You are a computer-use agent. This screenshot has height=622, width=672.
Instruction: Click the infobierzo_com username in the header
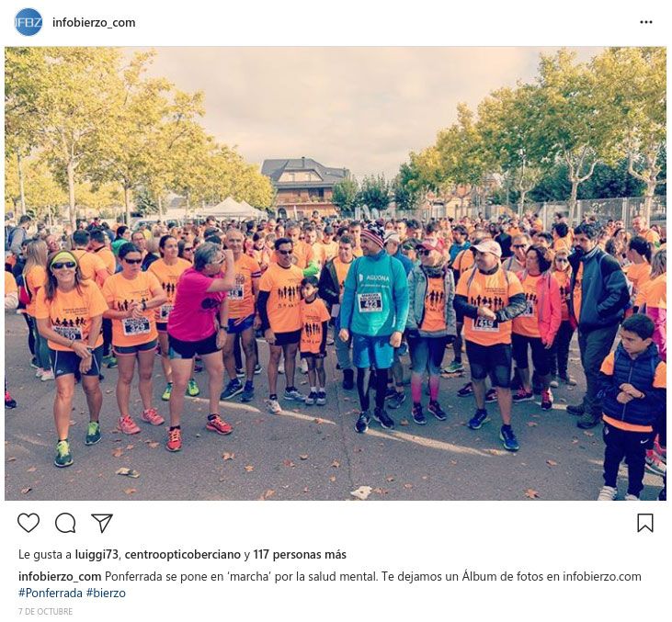pos(94,22)
